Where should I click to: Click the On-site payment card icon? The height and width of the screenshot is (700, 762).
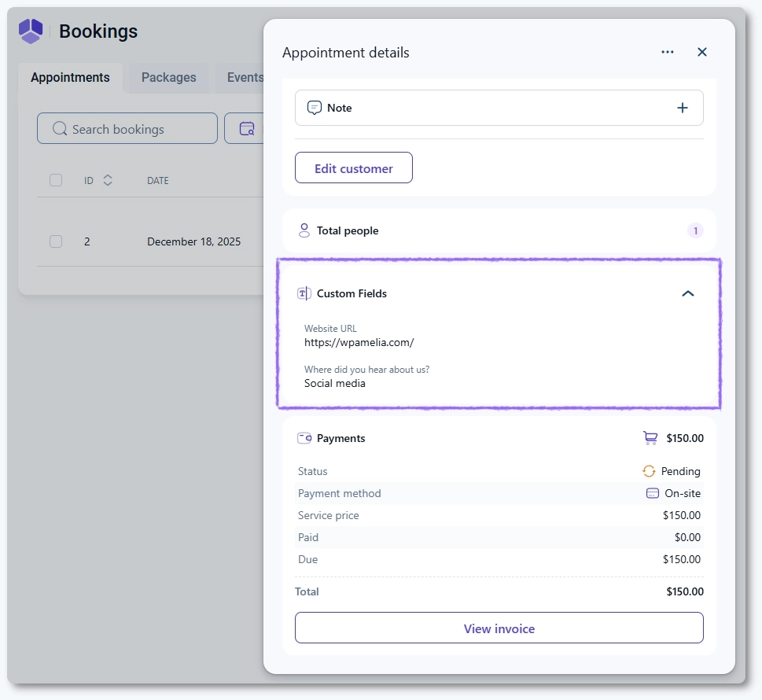point(652,493)
